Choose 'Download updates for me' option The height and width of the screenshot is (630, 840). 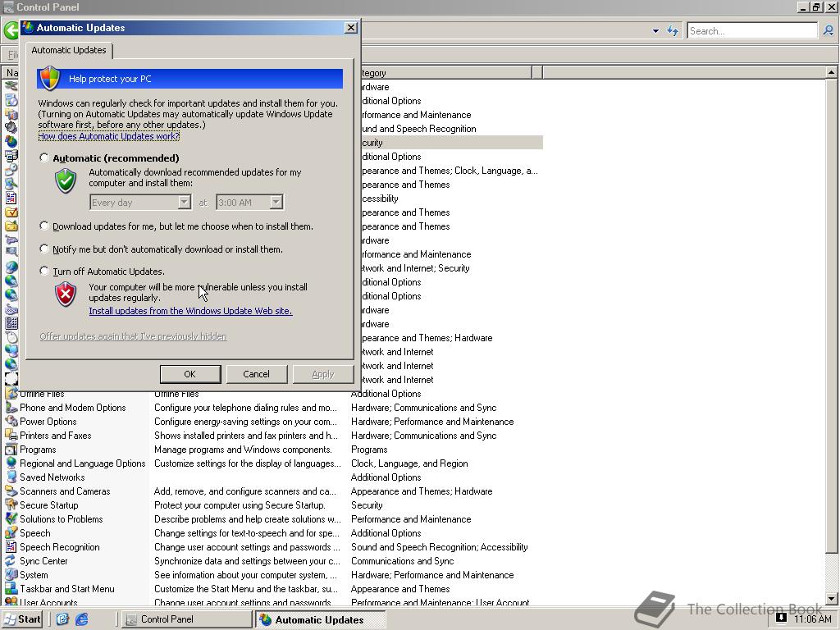coord(44,226)
